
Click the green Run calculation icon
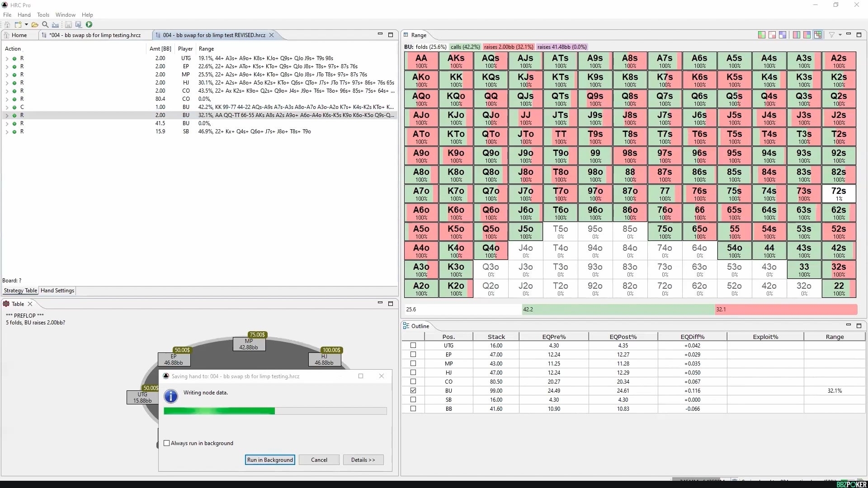pos(89,24)
